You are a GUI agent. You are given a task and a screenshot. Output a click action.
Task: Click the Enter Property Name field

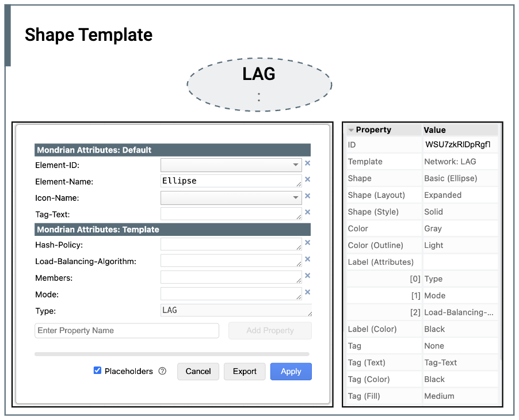(127, 331)
